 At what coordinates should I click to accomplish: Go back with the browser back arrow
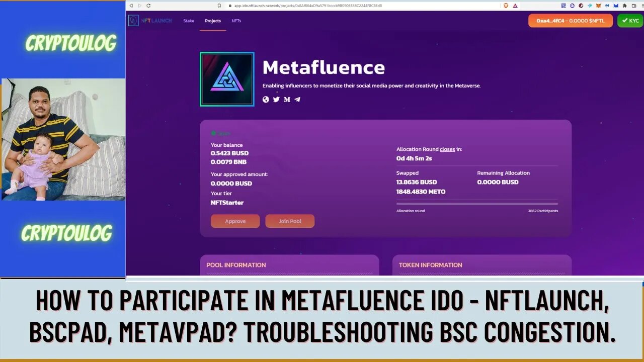point(131,6)
